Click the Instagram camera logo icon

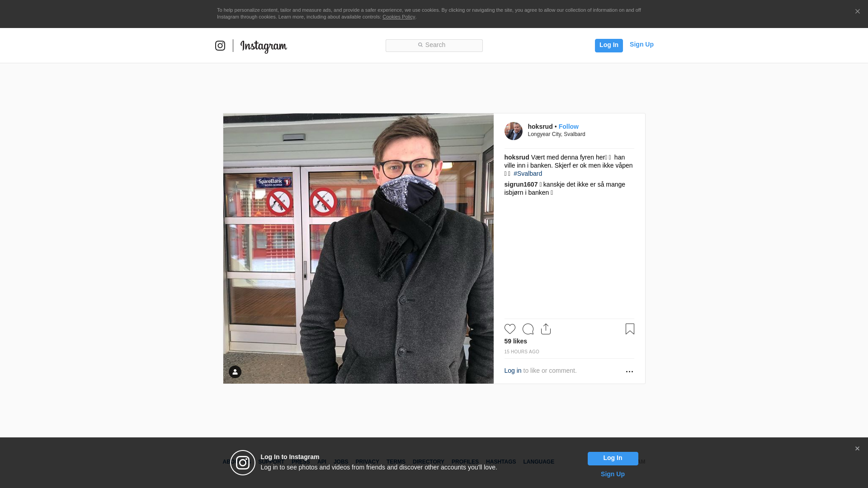[x=220, y=46]
